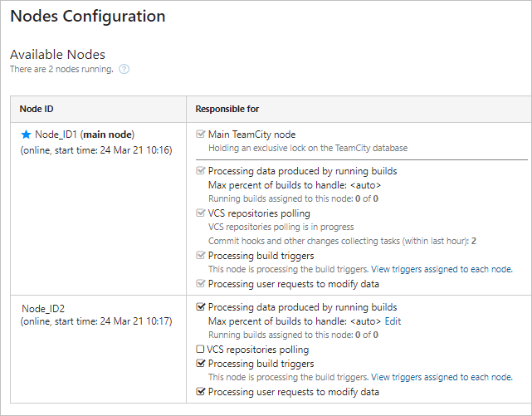Click Node_ID1 Processing user requests to modify data checkbox
This screenshot has width=532, height=416.
click(201, 283)
